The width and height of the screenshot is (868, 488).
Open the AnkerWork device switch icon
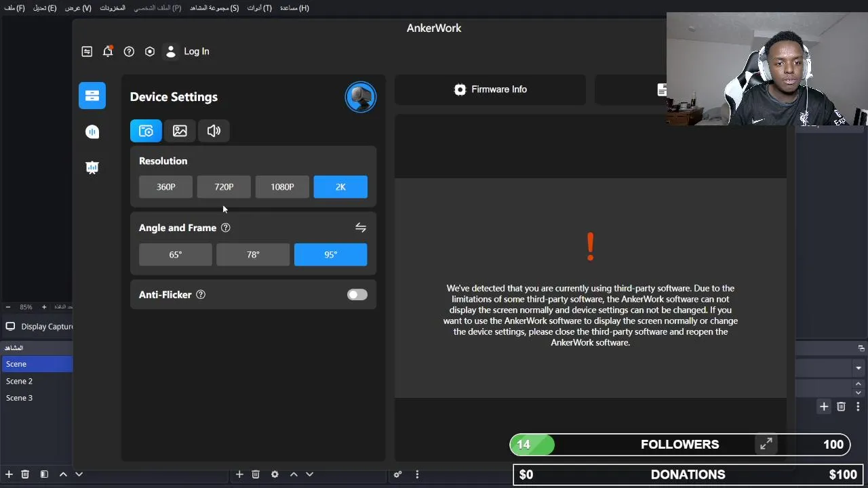tap(87, 52)
